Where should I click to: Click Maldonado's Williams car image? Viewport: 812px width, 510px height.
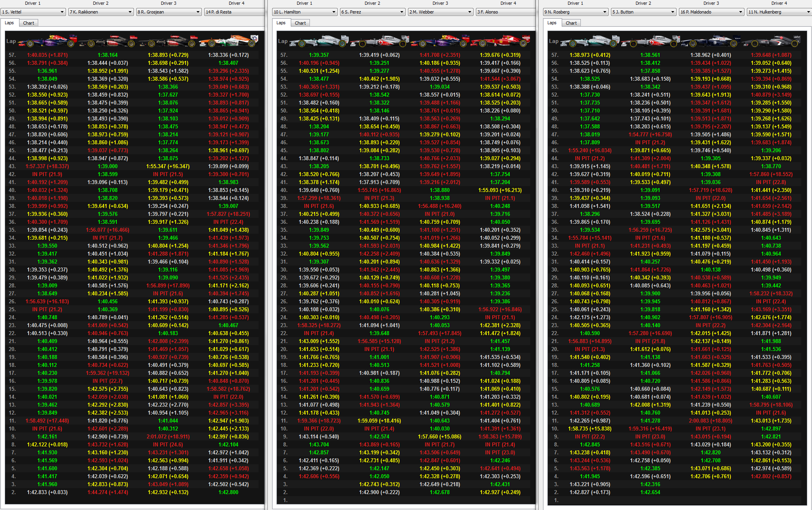click(710, 41)
